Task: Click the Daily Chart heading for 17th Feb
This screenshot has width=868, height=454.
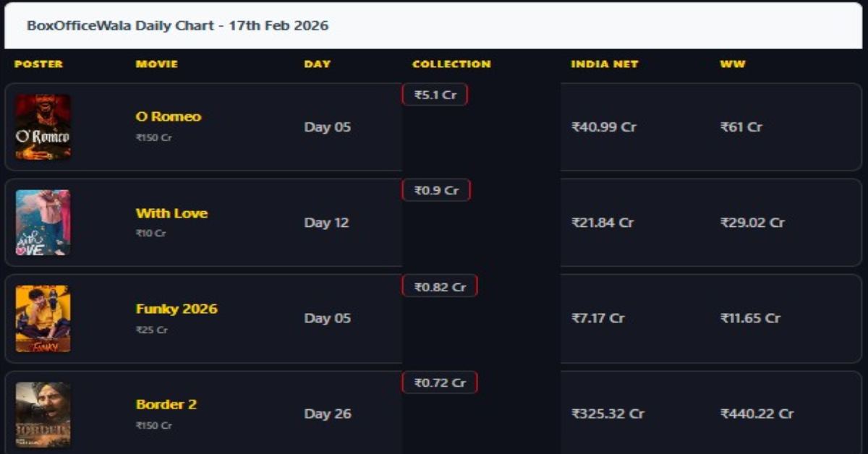Action: [178, 25]
